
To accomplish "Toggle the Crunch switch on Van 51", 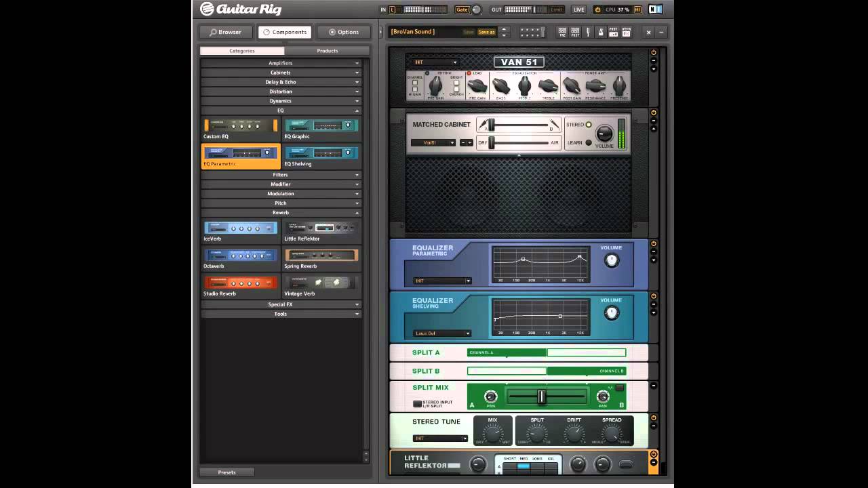I will [456, 88].
